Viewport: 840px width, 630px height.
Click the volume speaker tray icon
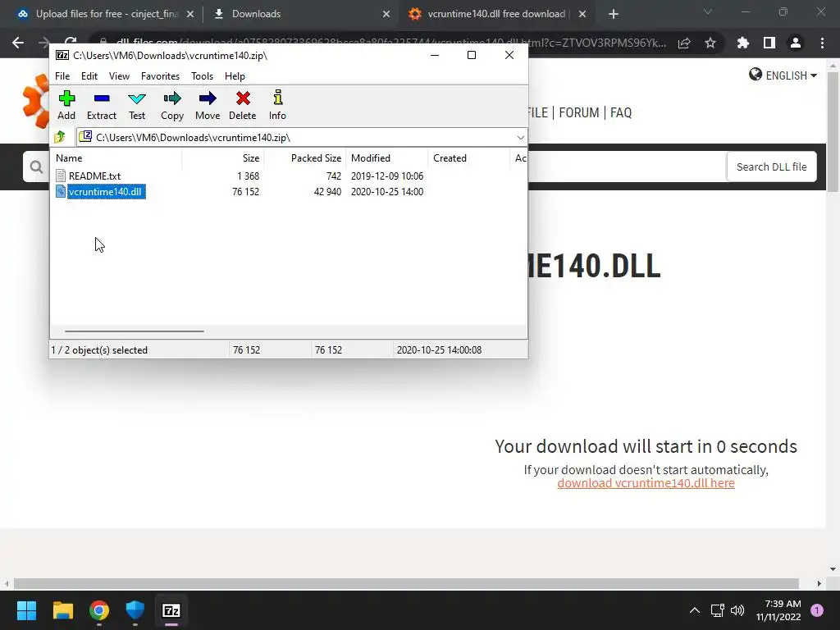click(x=737, y=610)
